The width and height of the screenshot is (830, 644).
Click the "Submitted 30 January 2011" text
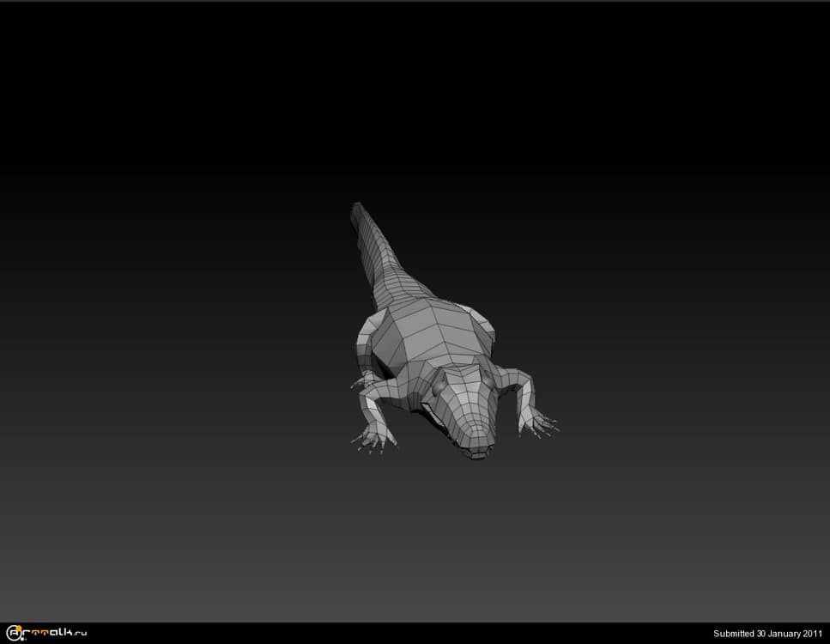[x=768, y=634]
